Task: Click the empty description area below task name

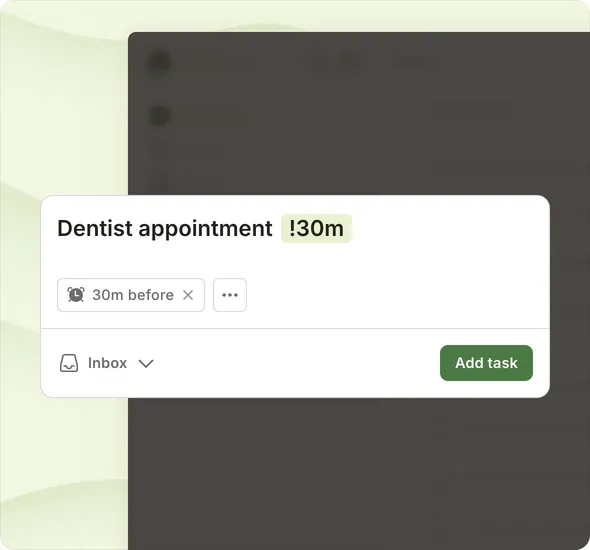Action: point(295,260)
